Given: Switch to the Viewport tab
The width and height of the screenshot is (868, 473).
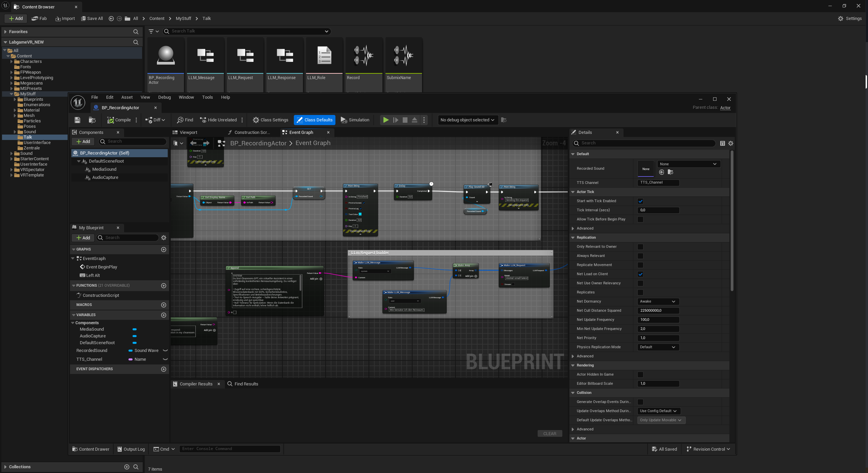Looking at the screenshot, I should pyautogui.click(x=188, y=133).
